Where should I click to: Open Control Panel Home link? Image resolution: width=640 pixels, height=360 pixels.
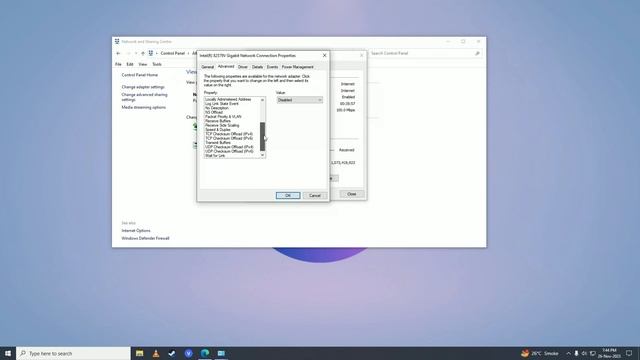click(140, 75)
